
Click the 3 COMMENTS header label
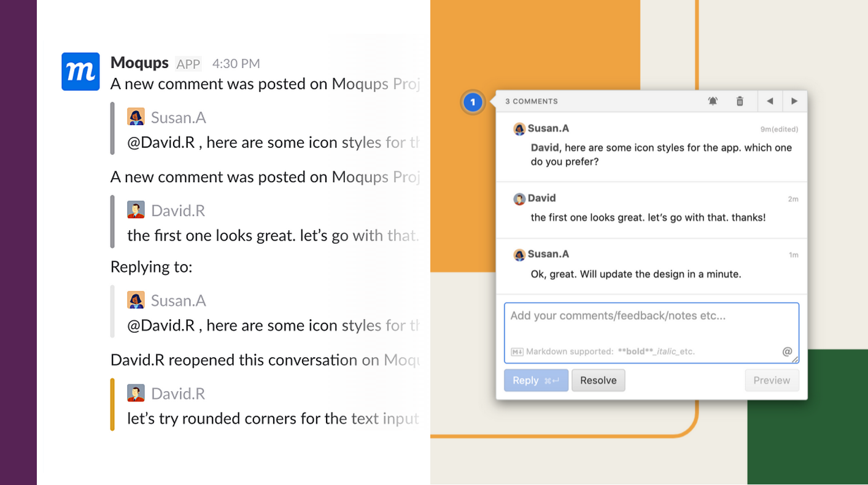tap(532, 101)
